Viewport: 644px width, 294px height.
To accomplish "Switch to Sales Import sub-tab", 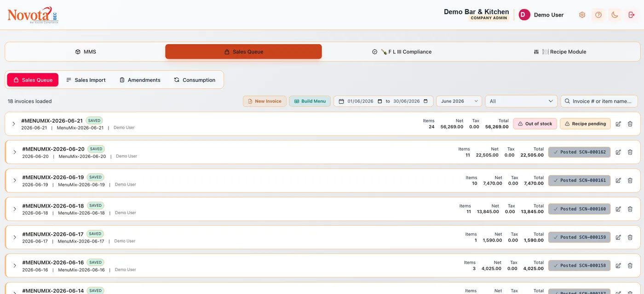I will click(x=86, y=80).
